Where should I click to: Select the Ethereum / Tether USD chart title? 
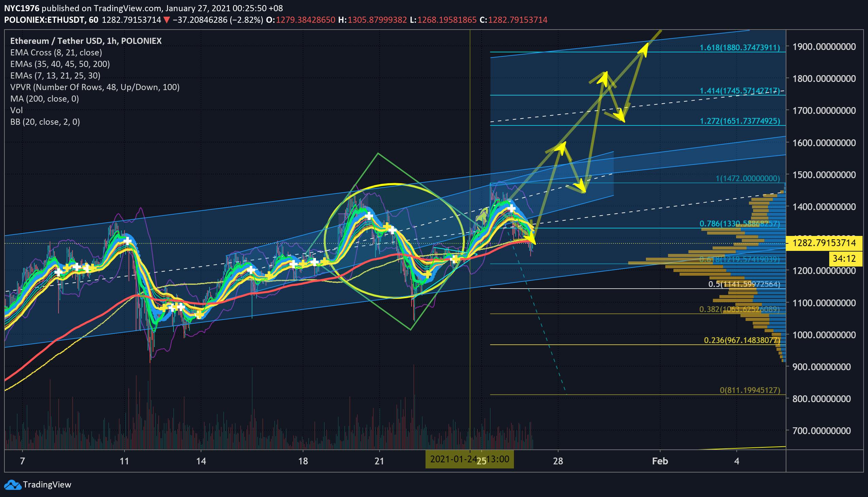pyautogui.click(x=86, y=41)
